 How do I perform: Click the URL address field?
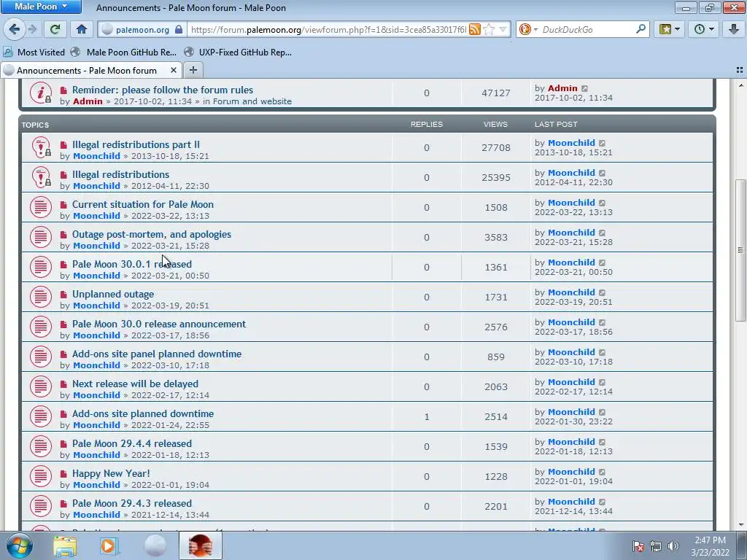[328, 29]
